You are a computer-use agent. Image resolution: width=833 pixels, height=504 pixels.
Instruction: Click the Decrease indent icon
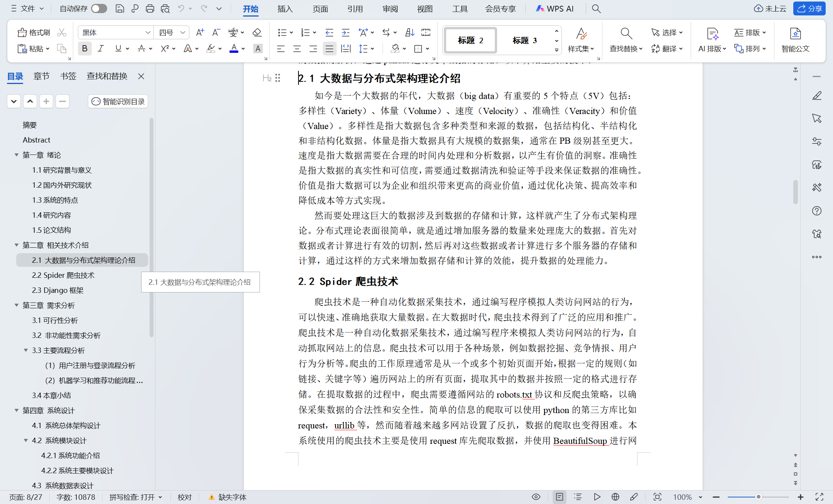329,33
